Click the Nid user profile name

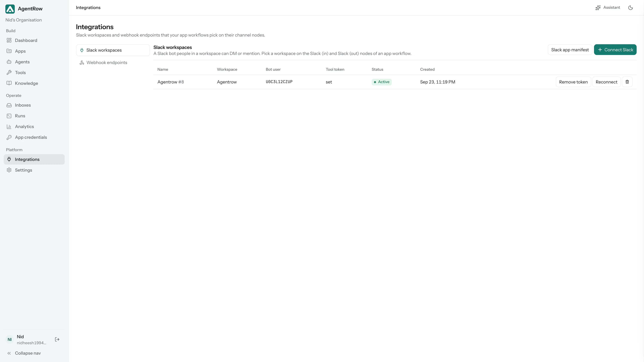20,337
